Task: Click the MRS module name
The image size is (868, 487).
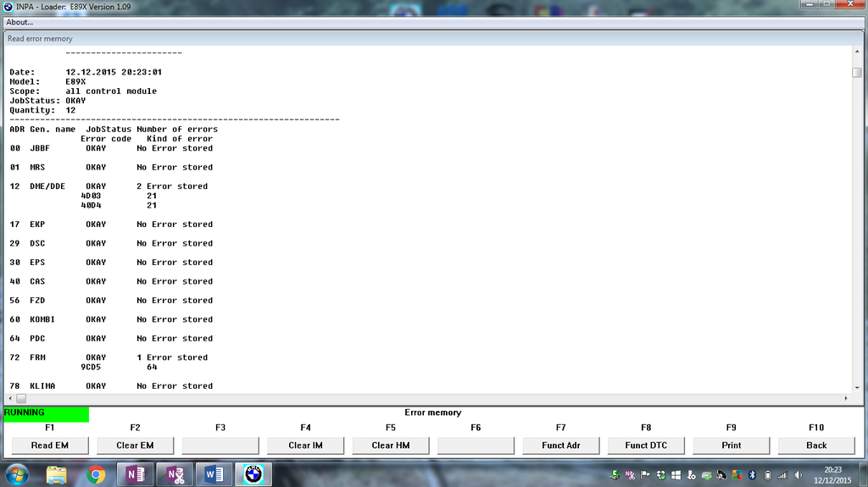Action: click(37, 167)
